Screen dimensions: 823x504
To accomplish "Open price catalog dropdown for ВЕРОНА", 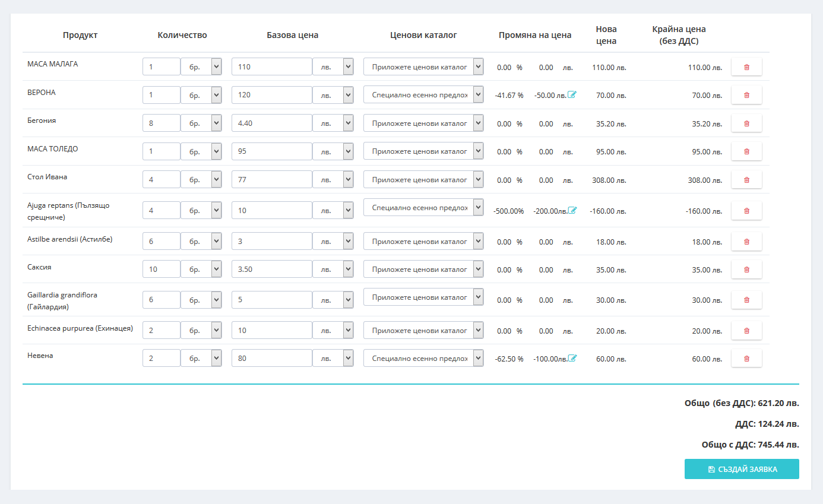I will [x=423, y=94].
